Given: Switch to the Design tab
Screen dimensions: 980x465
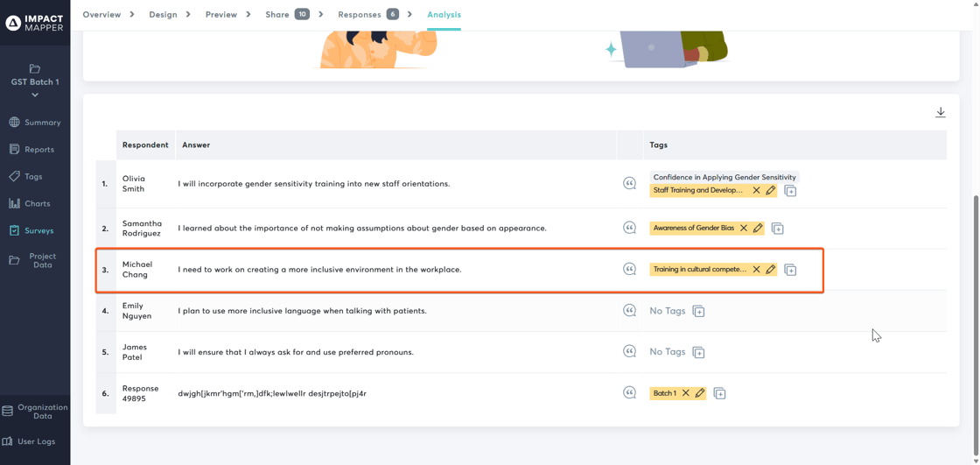Looking at the screenshot, I should coord(163,14).
